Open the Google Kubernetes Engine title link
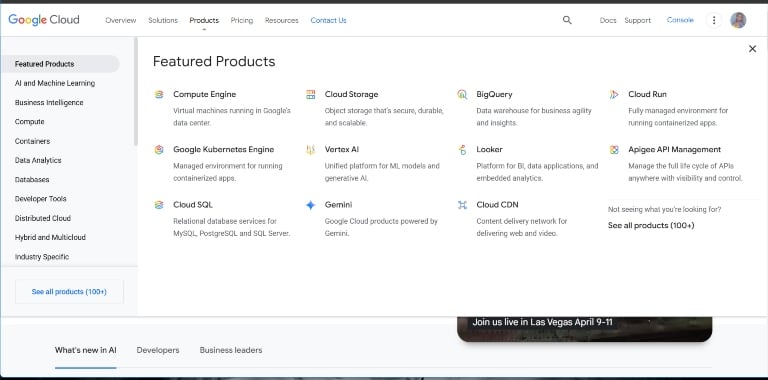This screenshot has width=768, height=380. [223, 149]
